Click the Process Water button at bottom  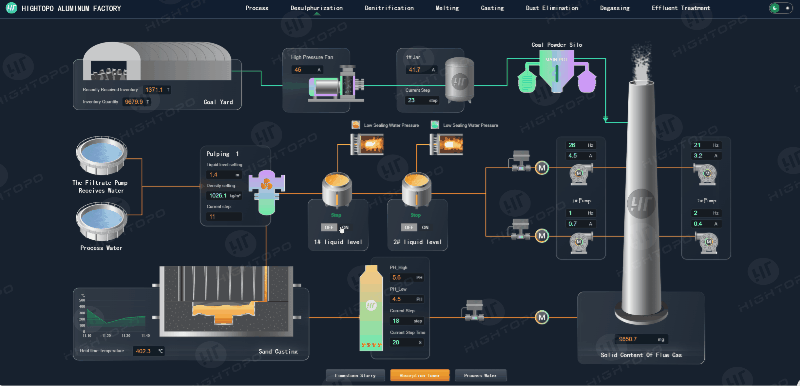(481, 375)
